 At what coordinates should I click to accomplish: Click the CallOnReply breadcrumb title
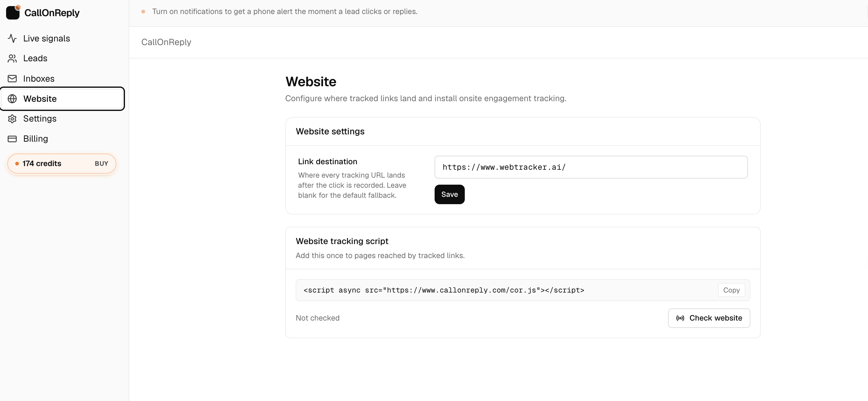click(166, 42)
